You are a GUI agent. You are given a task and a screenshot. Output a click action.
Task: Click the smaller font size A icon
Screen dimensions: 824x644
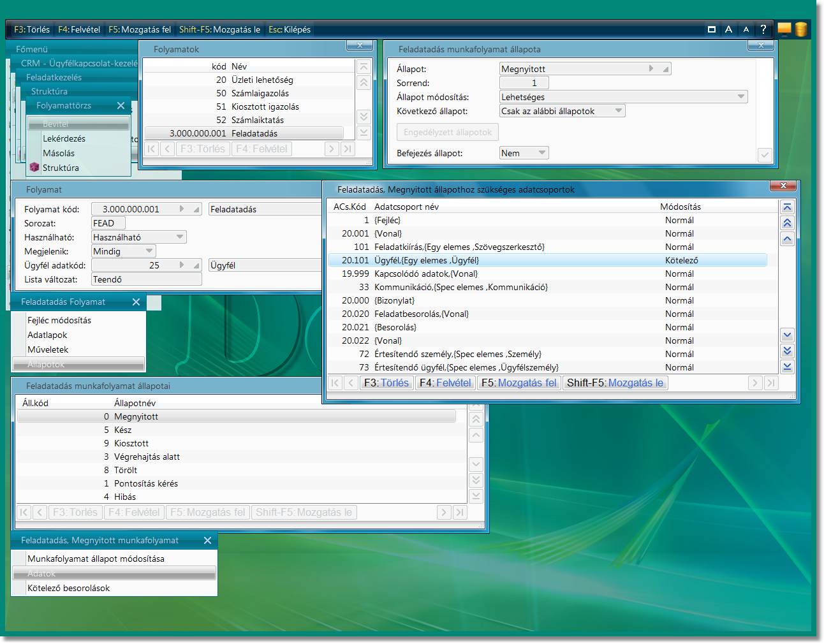pyautogui.click(x=746, y=29)
